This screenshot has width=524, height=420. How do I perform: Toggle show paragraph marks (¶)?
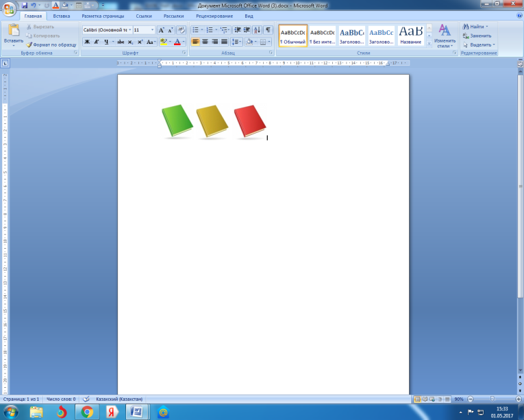pyautogui.click(x=268, y=30)
